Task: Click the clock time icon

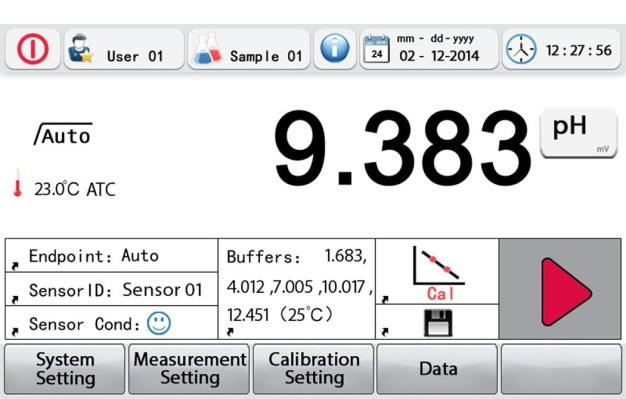Action: (521, 49)
